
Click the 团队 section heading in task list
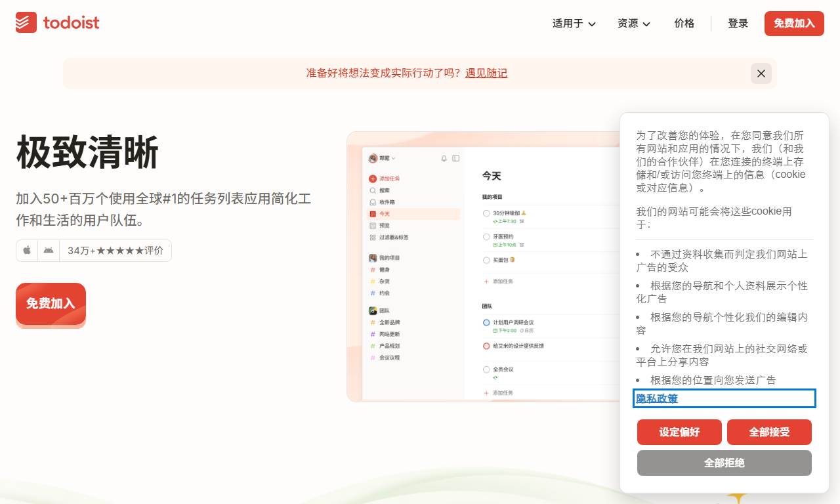(x=488, y=306)
